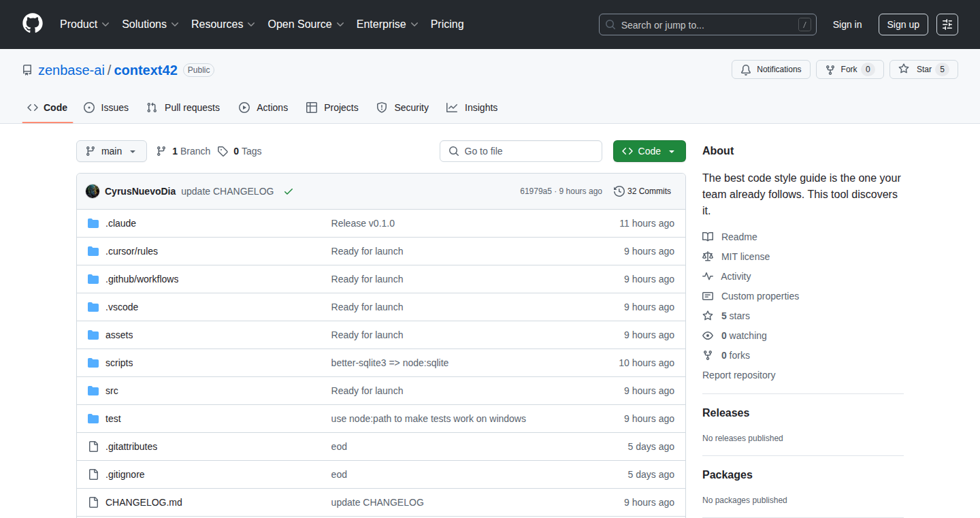Open the main branch selector dropdown
Screen dimensions: 980x518
click(x=112, y=151)
